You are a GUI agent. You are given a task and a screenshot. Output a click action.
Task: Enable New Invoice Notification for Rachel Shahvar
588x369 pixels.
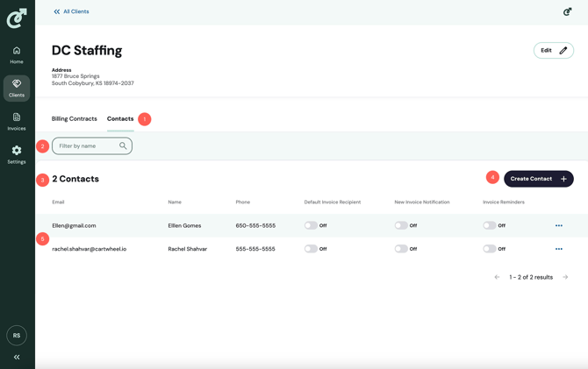tap(401, 249)
